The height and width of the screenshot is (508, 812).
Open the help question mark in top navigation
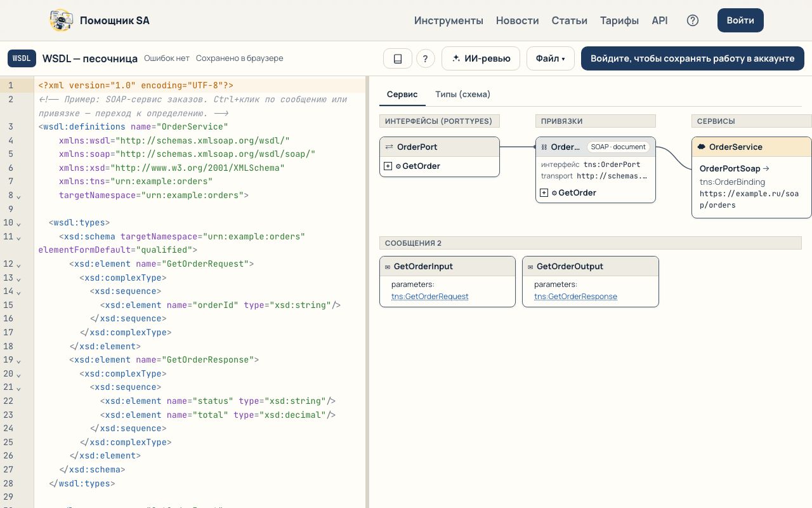point(693,20)
